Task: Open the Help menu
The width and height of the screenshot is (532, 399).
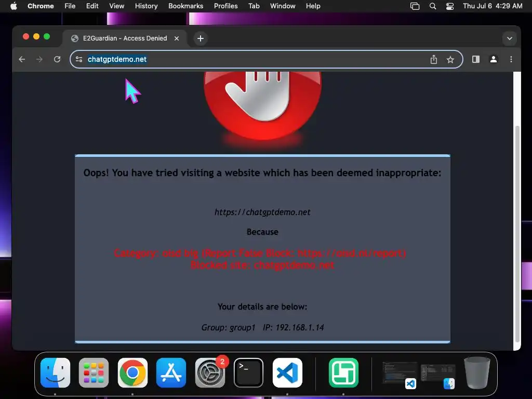Action: (x=313, y=6)
